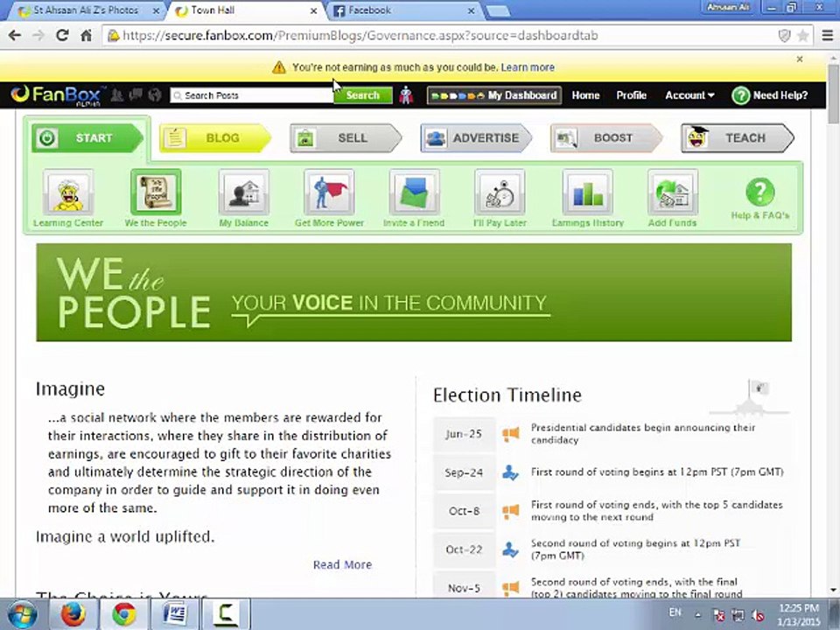The width and height of the screenshot is (840, 630).
Task: Click the Ahsaan Ali Chrome profile button
Action: click(728, 8)
